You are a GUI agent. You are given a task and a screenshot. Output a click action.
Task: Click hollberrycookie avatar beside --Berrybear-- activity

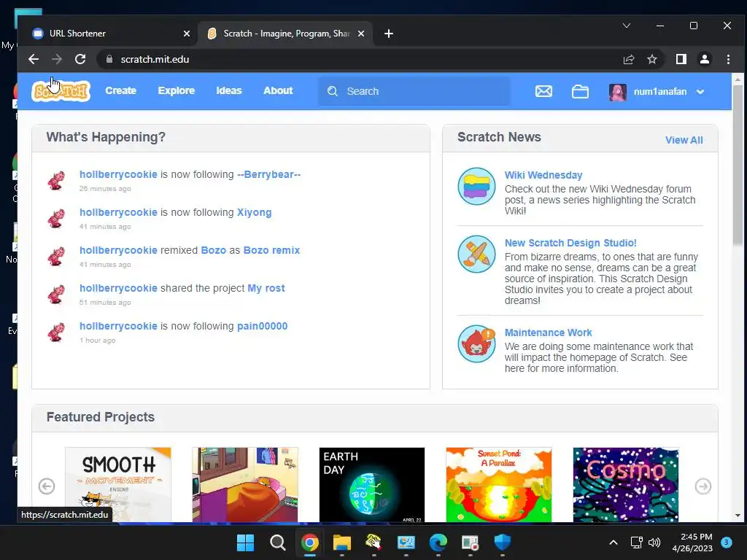(x=56, y=181)
